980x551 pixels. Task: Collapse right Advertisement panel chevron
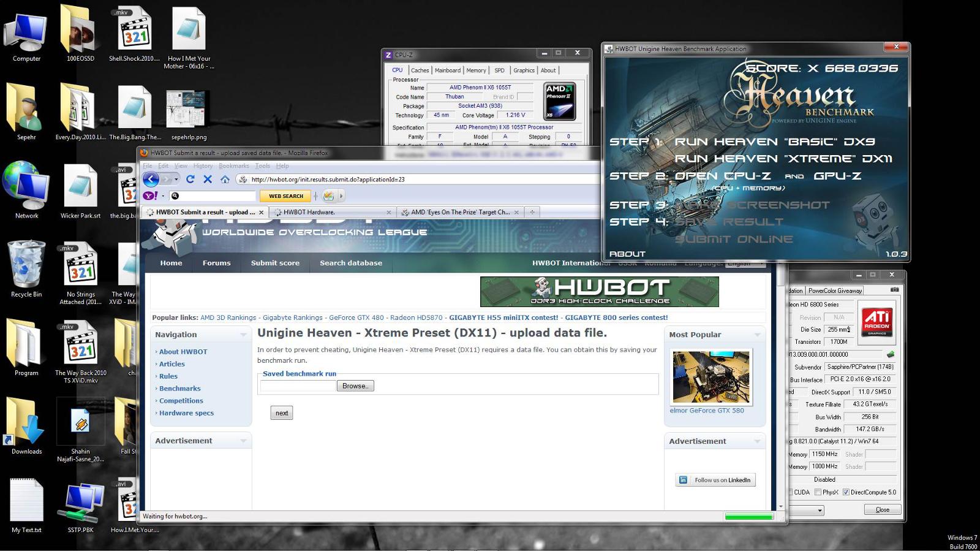(757, 441)
